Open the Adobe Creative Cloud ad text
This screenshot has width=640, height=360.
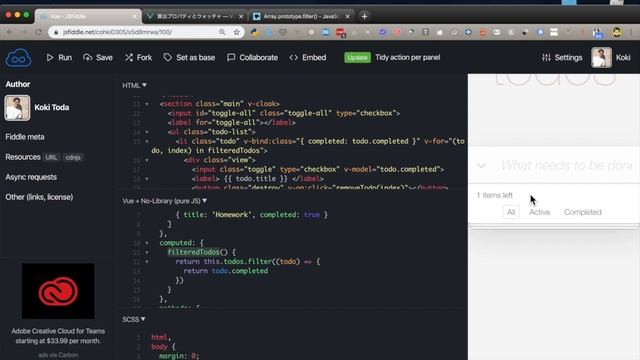pos(58,336)
